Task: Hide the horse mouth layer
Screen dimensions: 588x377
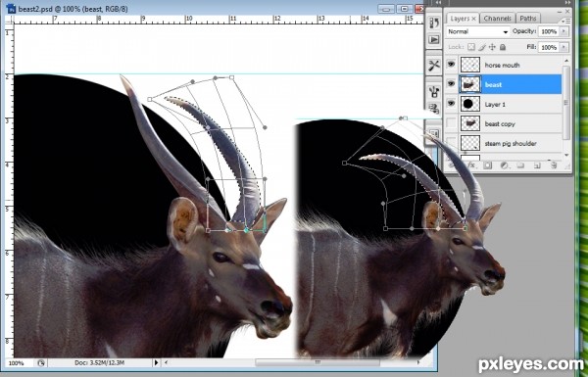Action: tap(451, 65)
